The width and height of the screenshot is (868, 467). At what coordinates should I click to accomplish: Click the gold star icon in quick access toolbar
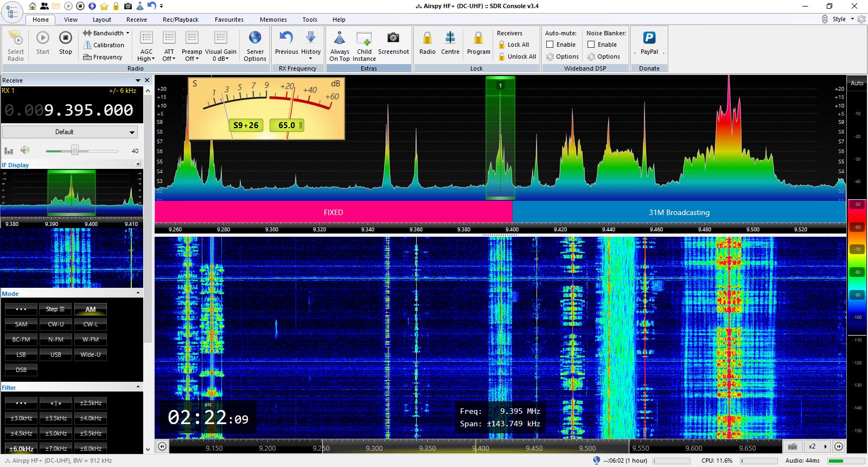(x=104, y=6)
